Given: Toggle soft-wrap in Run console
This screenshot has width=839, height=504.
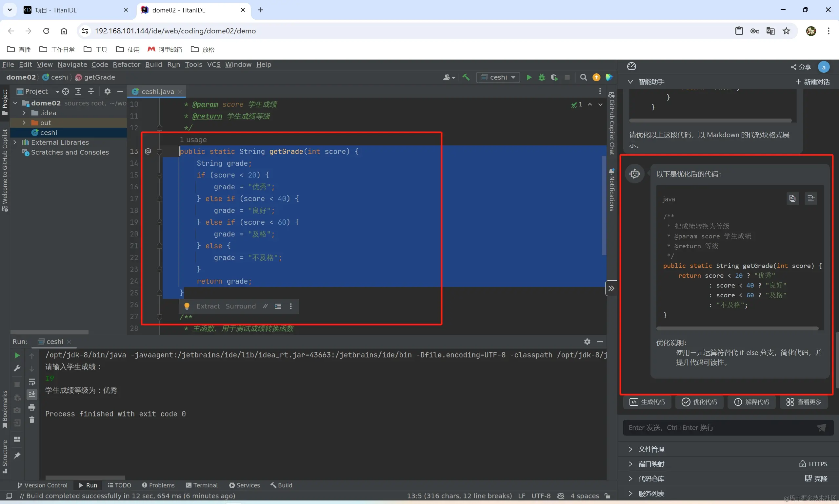Looking at the screenshot, I should [32, 382].
